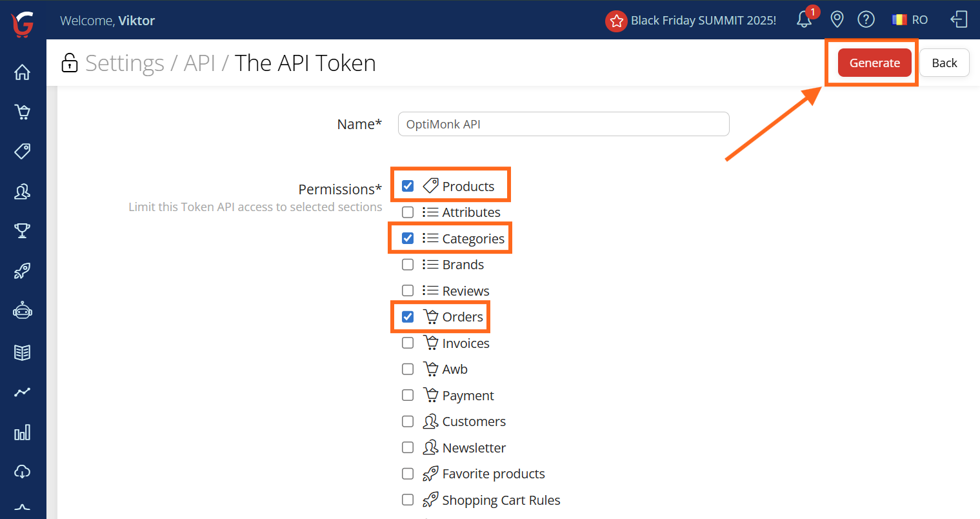Click the price tag sidebar icon
This screenshot has height=519, width=980.
(23, 152)
